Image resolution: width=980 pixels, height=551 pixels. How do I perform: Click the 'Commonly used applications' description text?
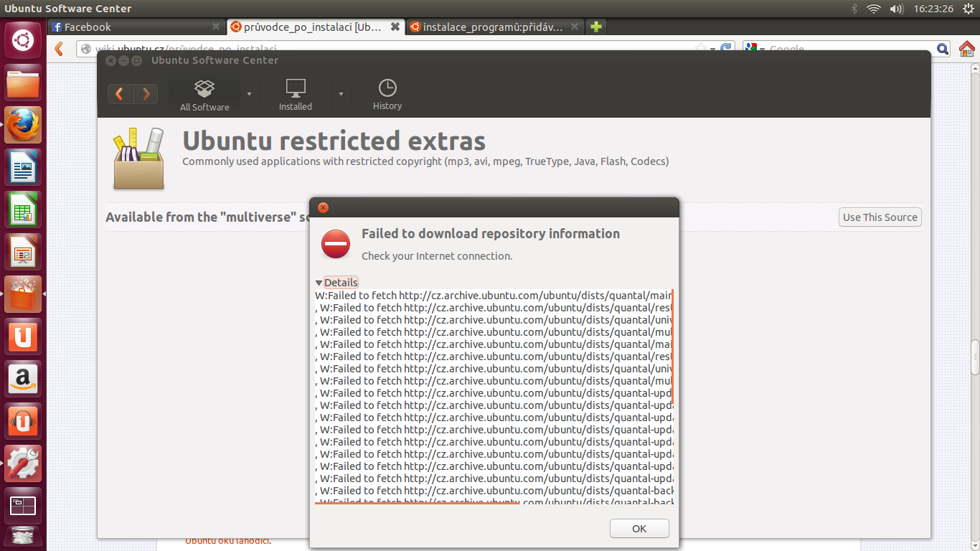pos(425,161)
